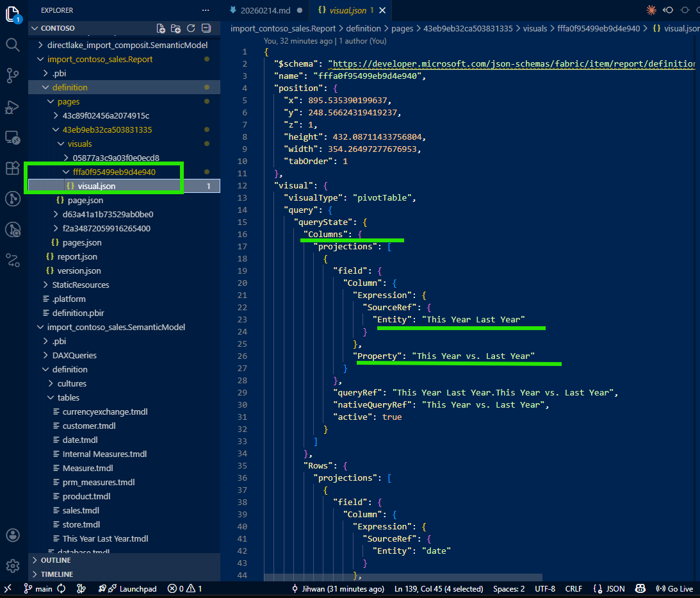Open the Run and Debug view icon

pos(13,107)
